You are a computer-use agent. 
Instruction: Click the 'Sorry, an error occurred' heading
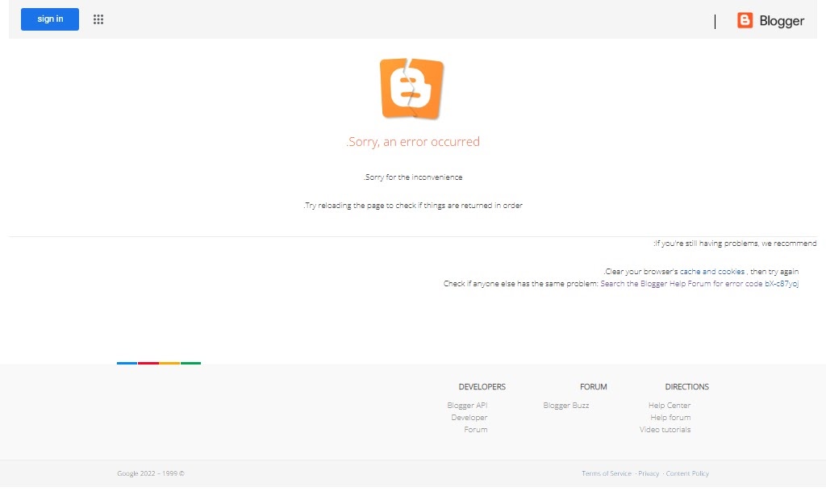tap(413, 142)
